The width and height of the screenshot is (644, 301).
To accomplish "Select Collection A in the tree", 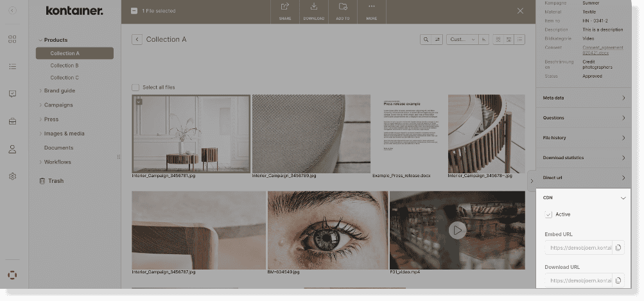I will 74,53.
